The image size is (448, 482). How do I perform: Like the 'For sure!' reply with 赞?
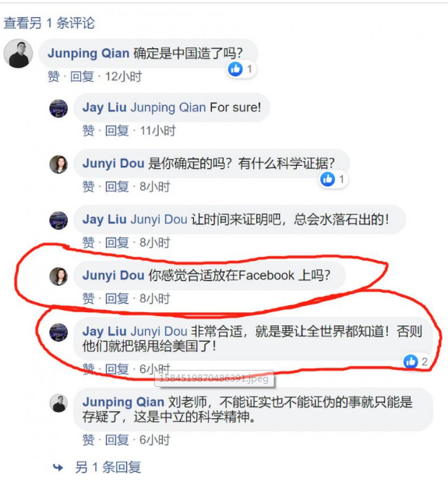coord(88,131)
